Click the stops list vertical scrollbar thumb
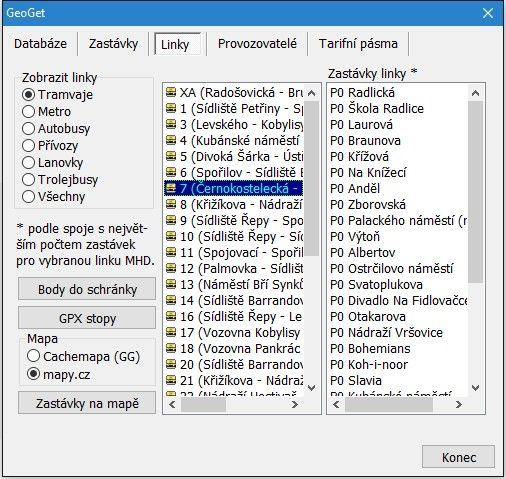506x479 pixels. [x=475, y=192]
